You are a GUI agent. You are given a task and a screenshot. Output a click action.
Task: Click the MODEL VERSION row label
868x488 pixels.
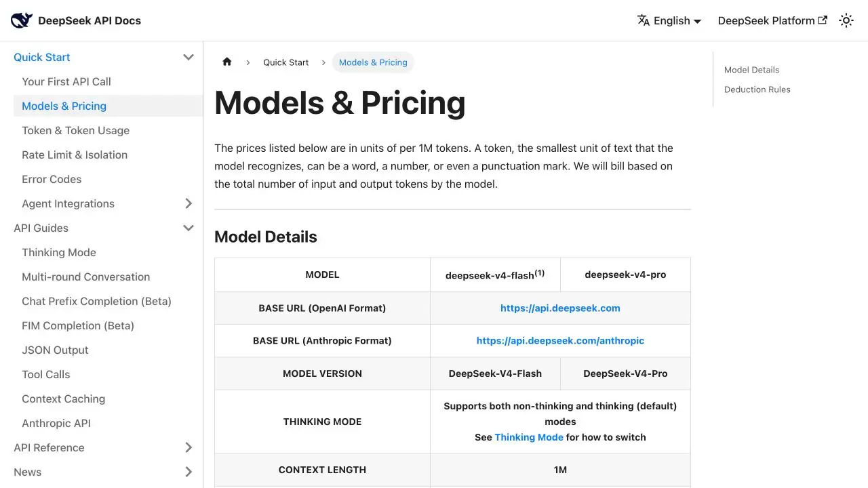322,373
